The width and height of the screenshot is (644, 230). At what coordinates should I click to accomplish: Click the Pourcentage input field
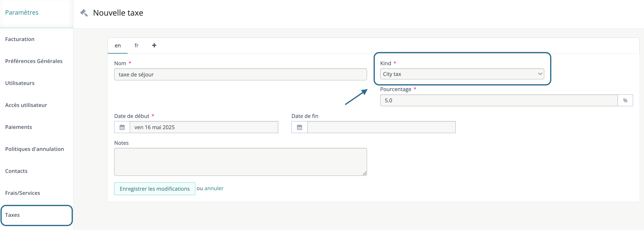point(499,100)
